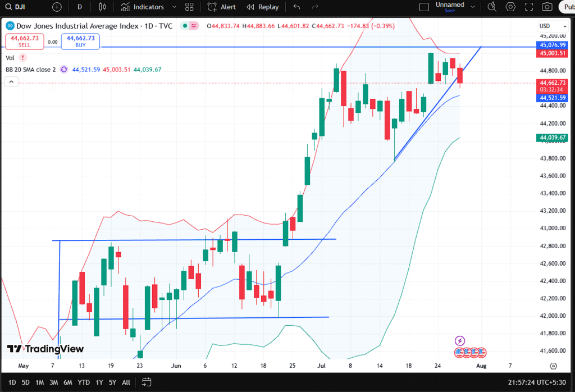The image size is (575, 392).
Task: Collapse the indicator legend with caret
Action: 11,81
